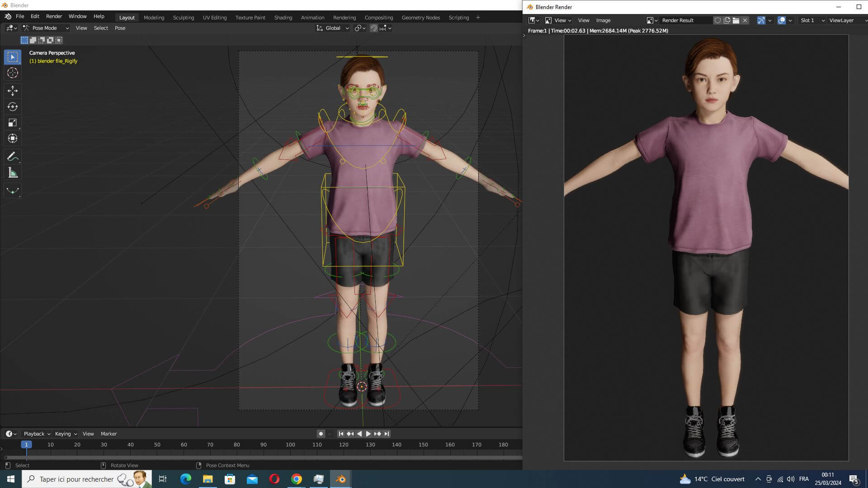Open the Pose menu in viewport header

[120, 28]
